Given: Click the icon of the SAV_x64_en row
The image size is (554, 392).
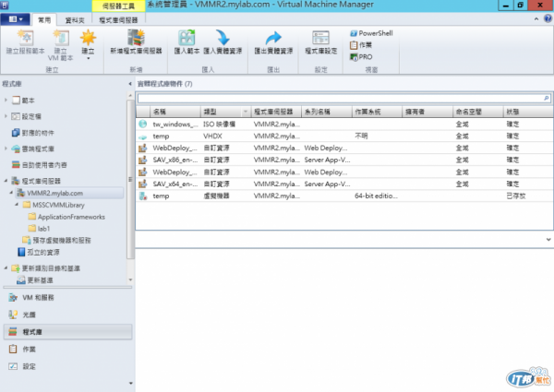Looking at the screenshot, I should [x=143, y=184].
